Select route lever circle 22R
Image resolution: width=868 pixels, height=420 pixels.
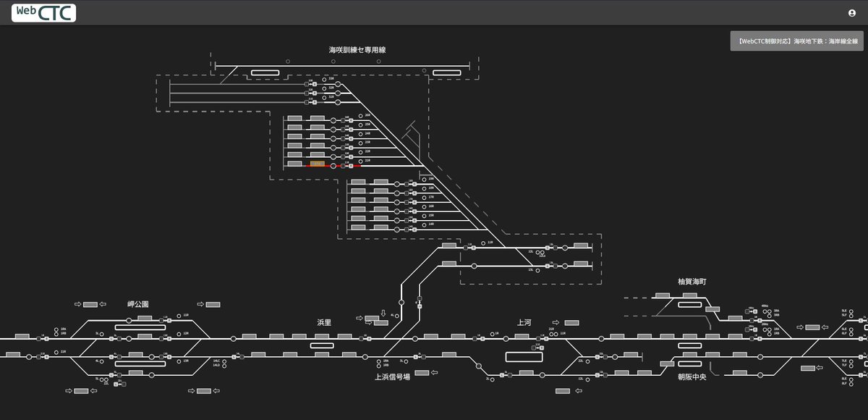(x=360, y=152)
